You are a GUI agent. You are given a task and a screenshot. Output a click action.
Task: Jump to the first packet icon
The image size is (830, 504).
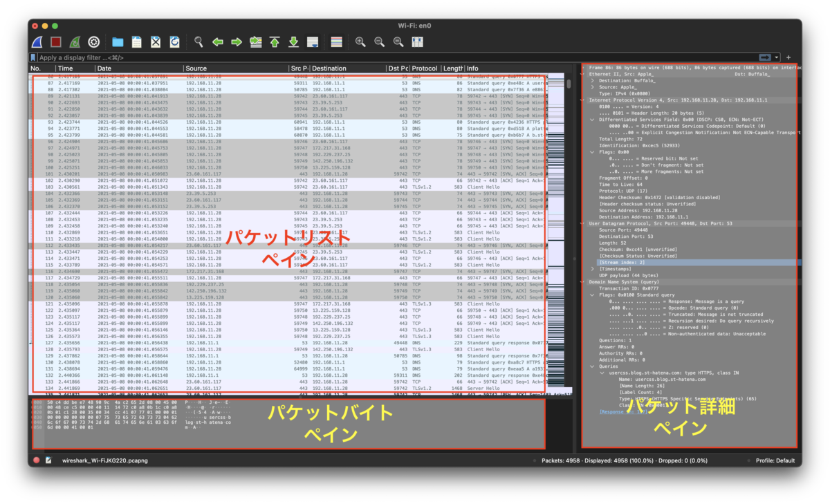(x=275, y=42)
